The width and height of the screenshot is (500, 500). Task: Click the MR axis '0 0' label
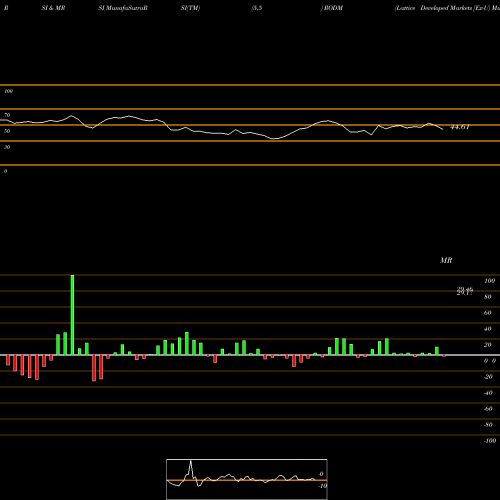(490, 361)
